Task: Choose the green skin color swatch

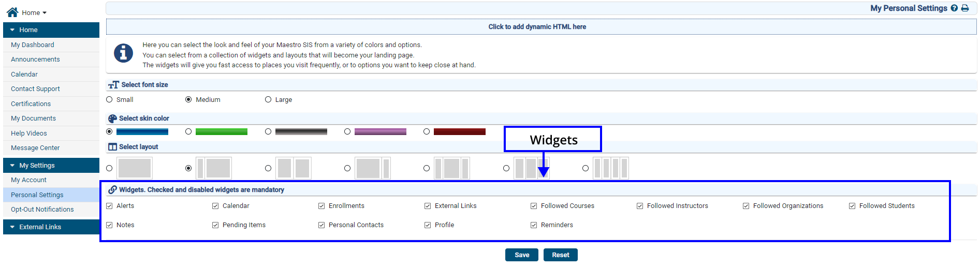Action: [221, 132]
